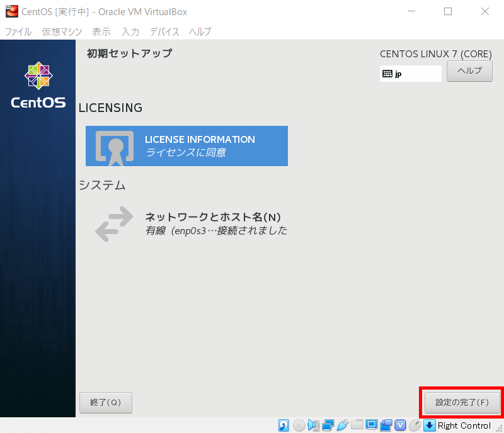Close the VirtualBox window

click(x=485, y=11)
